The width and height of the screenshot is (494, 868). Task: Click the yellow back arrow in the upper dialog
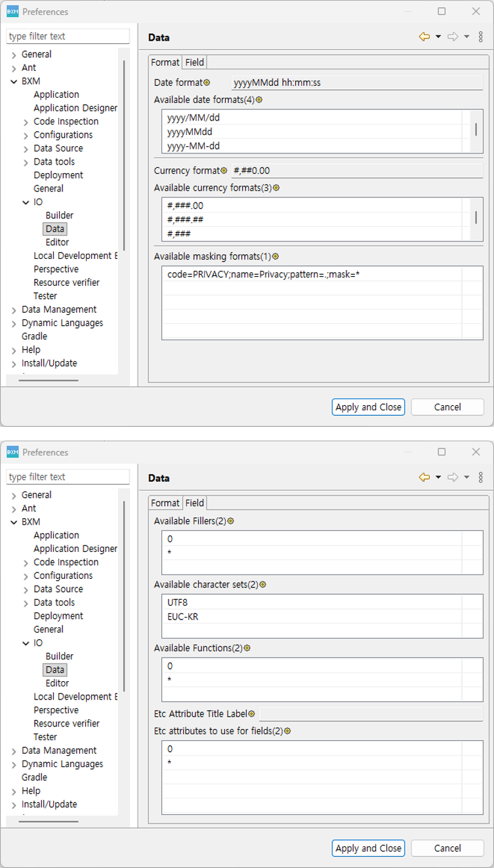click(424, 37)
